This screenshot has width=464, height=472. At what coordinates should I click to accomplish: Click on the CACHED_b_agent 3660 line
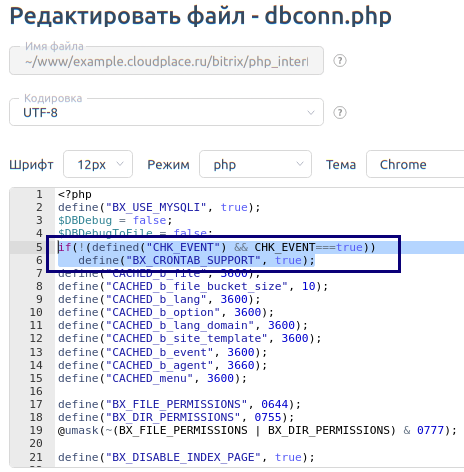click(x=162, y=365)
